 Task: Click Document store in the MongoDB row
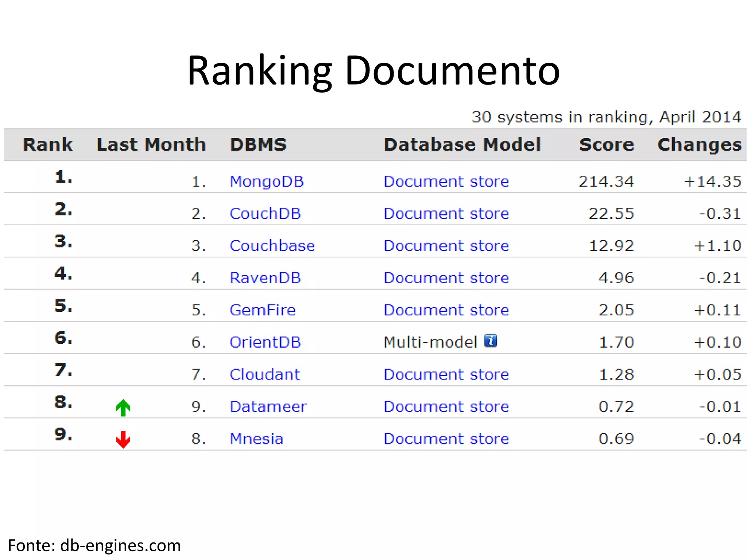click(446, 182)
